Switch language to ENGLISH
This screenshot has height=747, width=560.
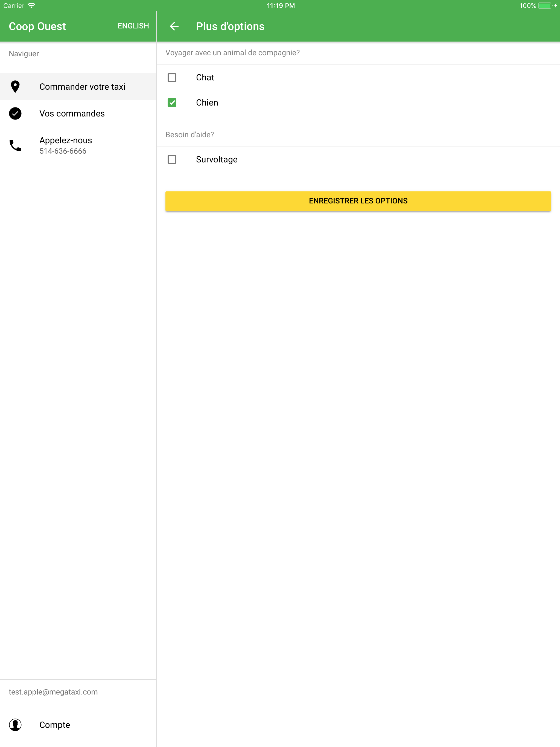(x=133, y=26)
